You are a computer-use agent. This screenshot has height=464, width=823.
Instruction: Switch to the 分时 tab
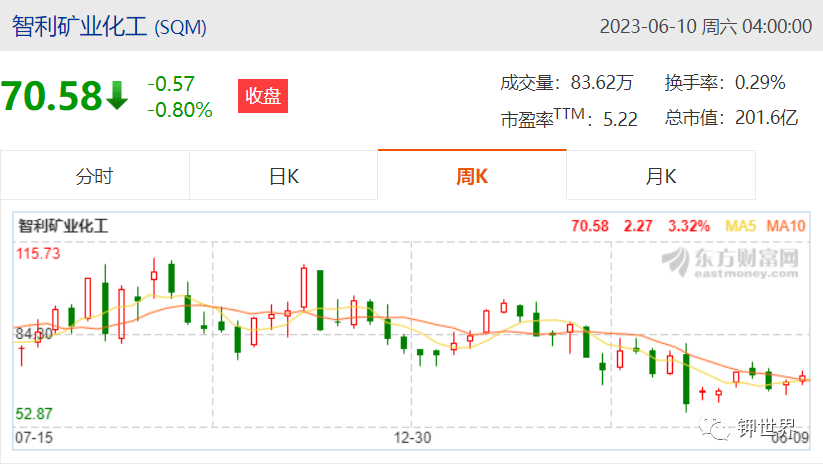tap(94, 175)
